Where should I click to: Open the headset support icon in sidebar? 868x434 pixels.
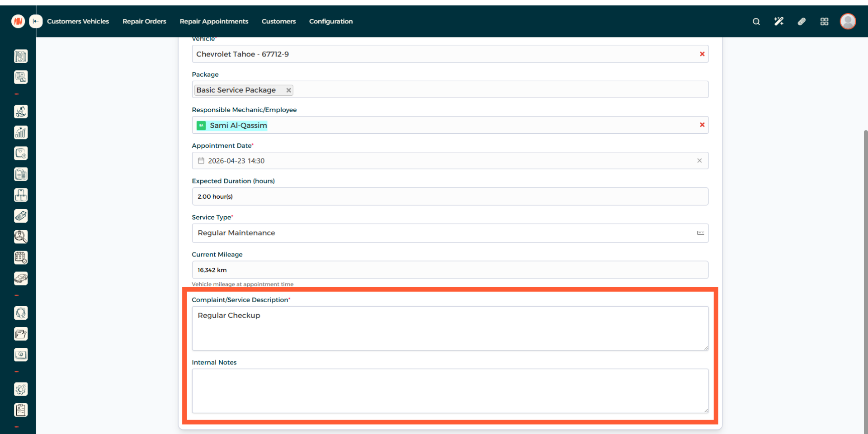click(21, 313)
